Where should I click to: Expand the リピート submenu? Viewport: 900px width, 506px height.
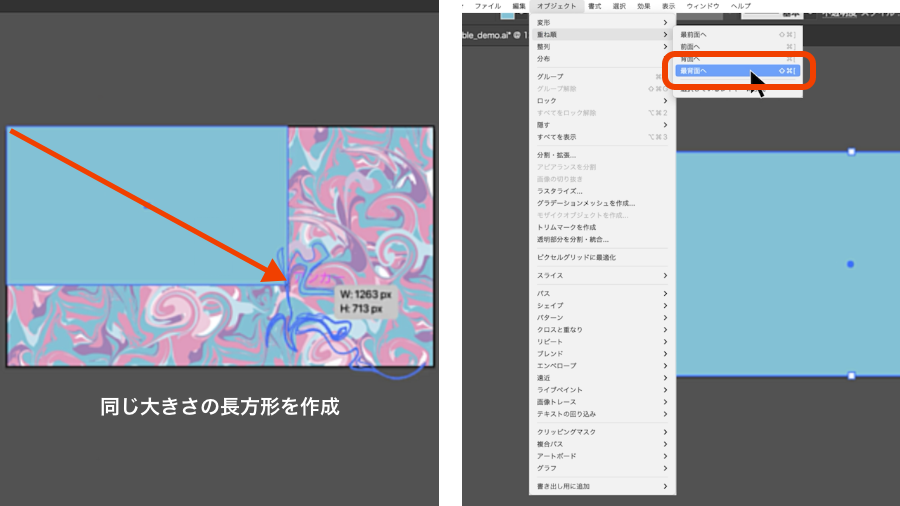click(602, 341)
